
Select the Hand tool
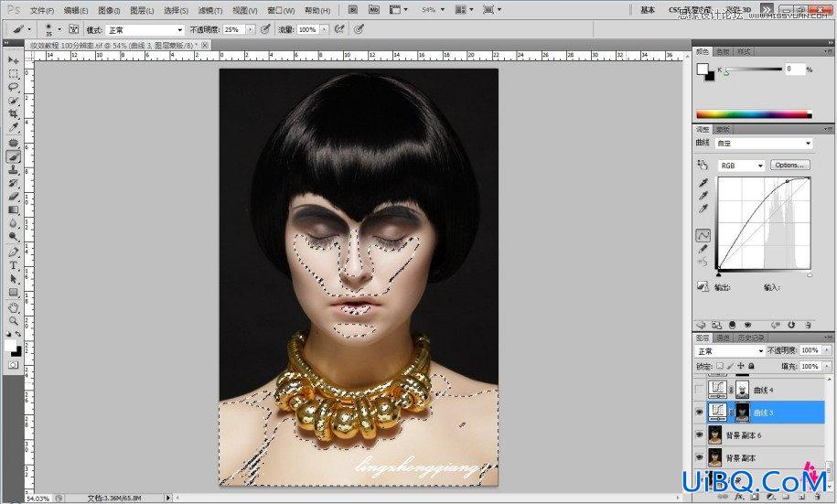(x=14, y=307)
